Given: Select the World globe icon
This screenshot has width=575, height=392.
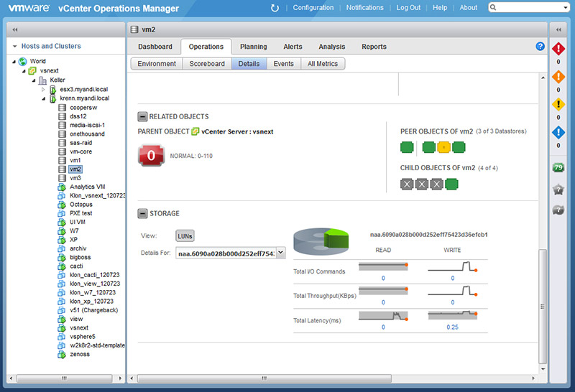Looking at the screenshot, I should click(x=23, y=61).
